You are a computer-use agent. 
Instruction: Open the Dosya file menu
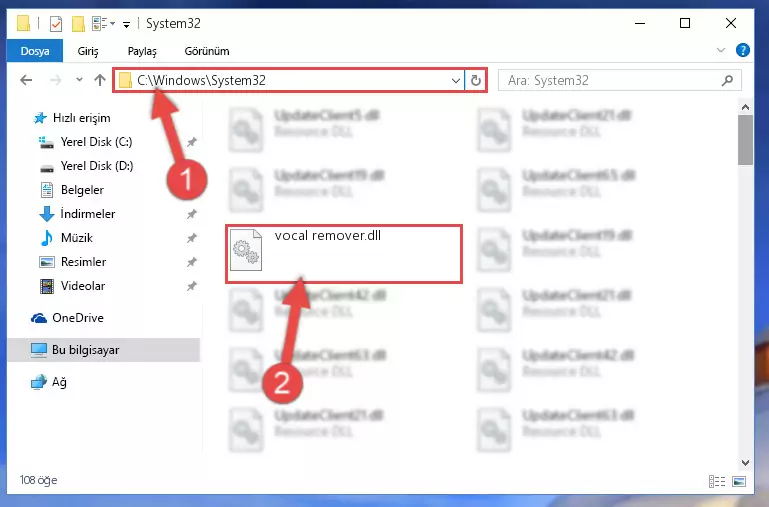point(35,51)
